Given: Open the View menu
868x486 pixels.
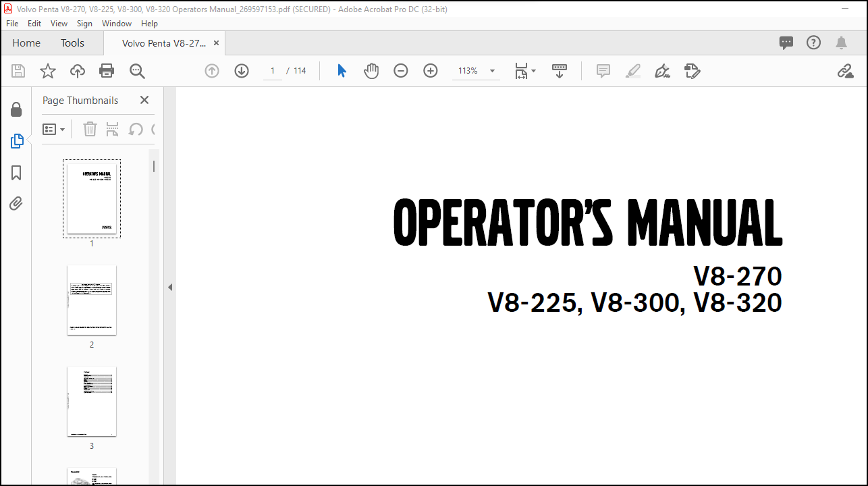Looking at the screenshot, I should 59,23.
